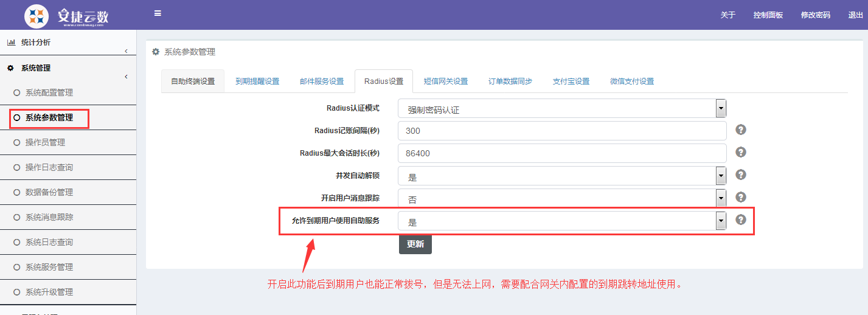Open the 允许到期用户使用自助服务 dropdown
Screen dimensions: 868x315
tap(562, 221)
